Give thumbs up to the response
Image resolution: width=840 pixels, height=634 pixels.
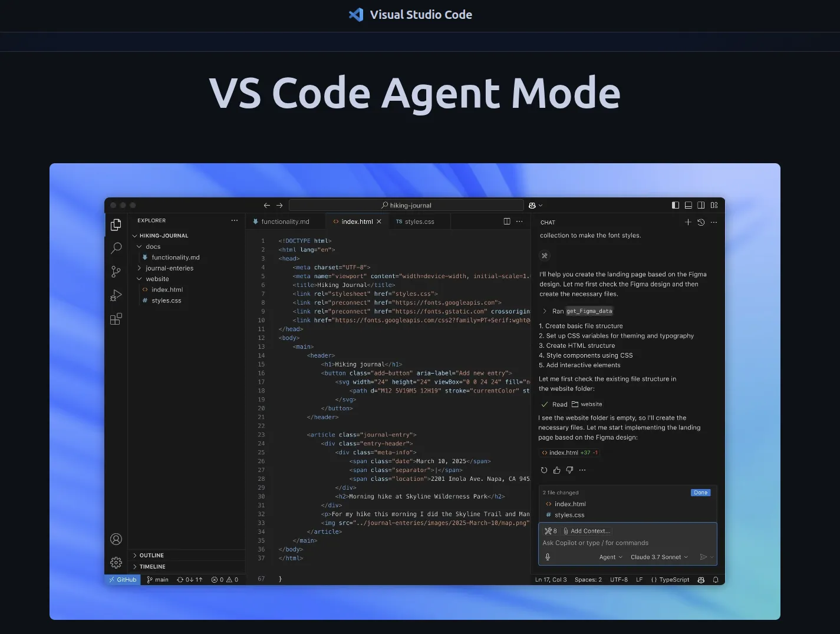[557, 470]
